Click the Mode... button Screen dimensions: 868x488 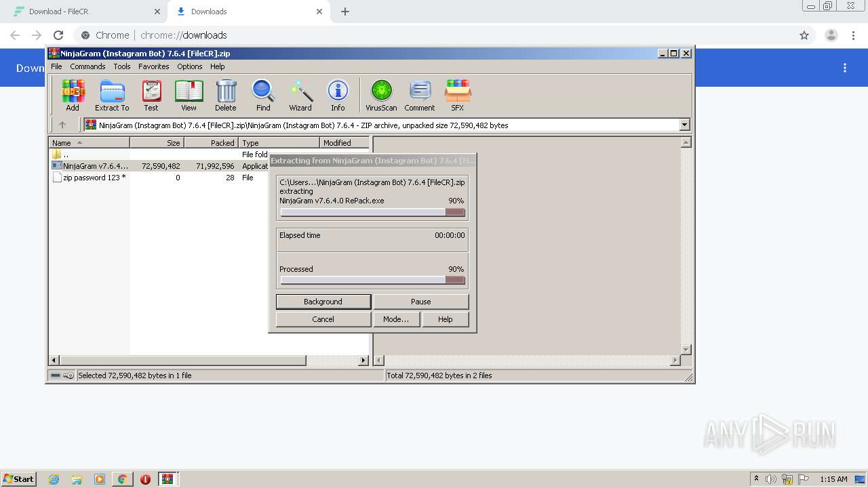[x=396, y=319]
